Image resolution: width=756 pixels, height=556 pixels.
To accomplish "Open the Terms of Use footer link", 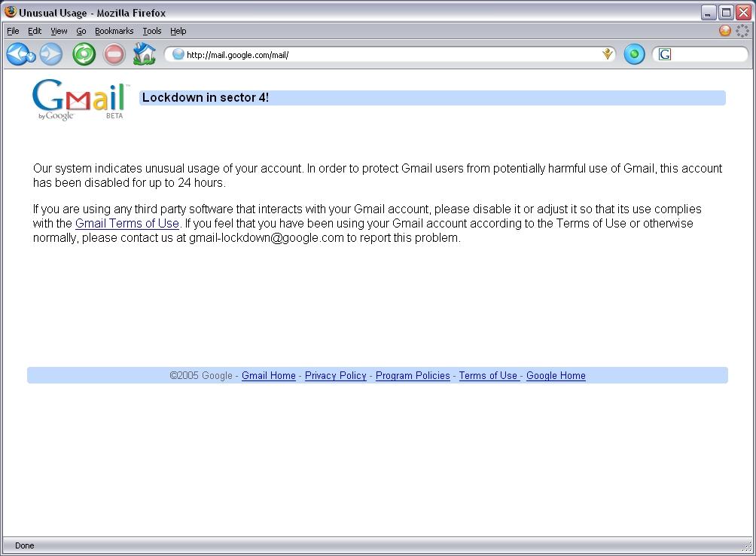I will pos(489,376).
